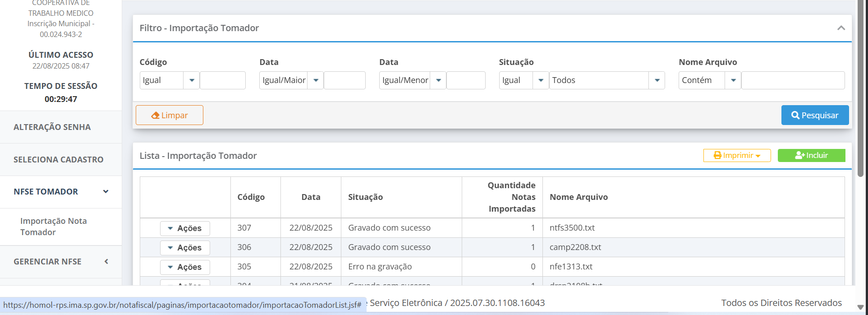This screenshot has width=868, height=315.
Task: Expand the GERENCIAR NFSE arrow
Action: (106, 262)
